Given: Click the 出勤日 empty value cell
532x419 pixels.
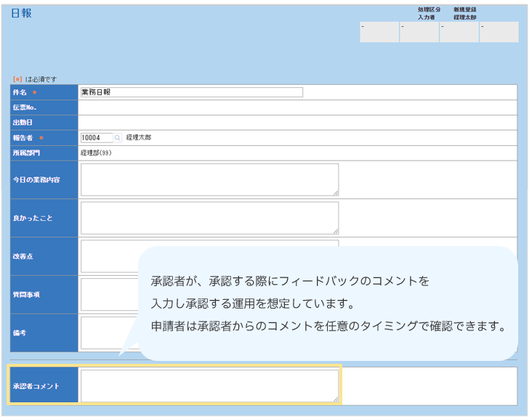Looking at the screenshot, I should point(297,122).
